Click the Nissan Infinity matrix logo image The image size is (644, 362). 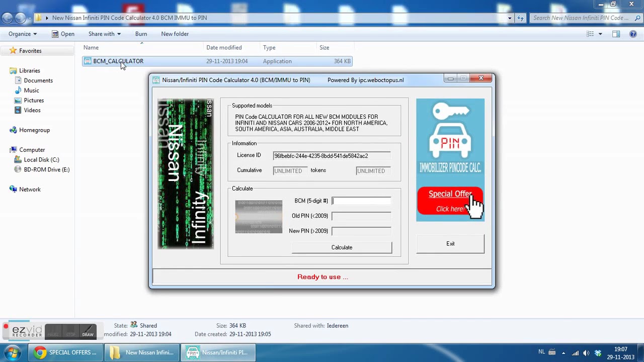click(x=186, y=174)
